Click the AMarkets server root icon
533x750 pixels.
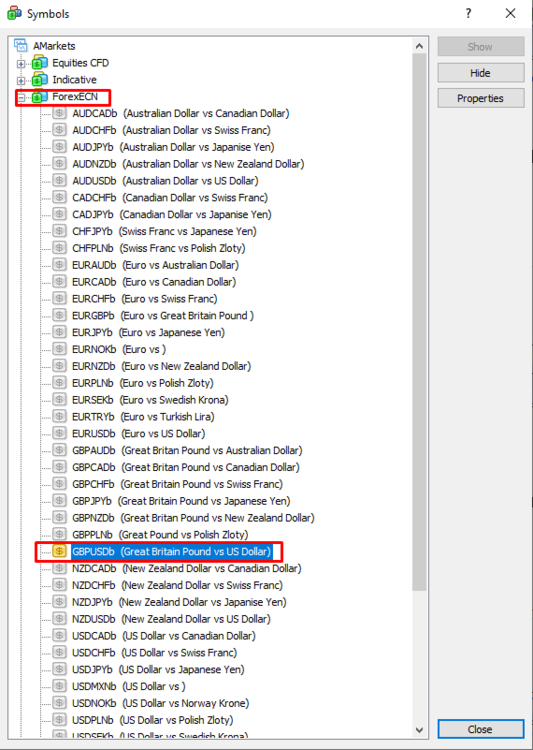pos(21,45)
